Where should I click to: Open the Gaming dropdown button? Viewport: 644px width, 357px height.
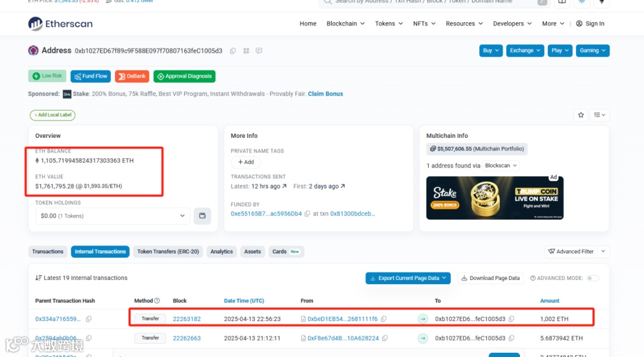(x=593, y=51)
